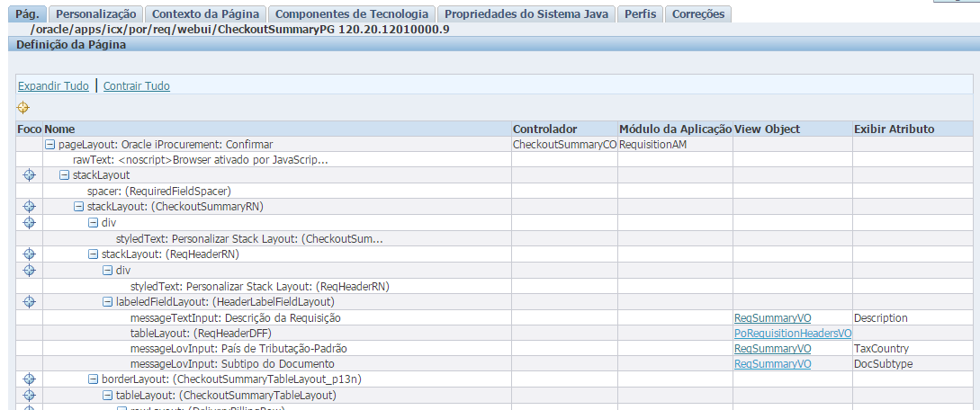
Task: Click focus icon for stackLayout: (ReqHeaderRN)
Action: pos(29,254)
